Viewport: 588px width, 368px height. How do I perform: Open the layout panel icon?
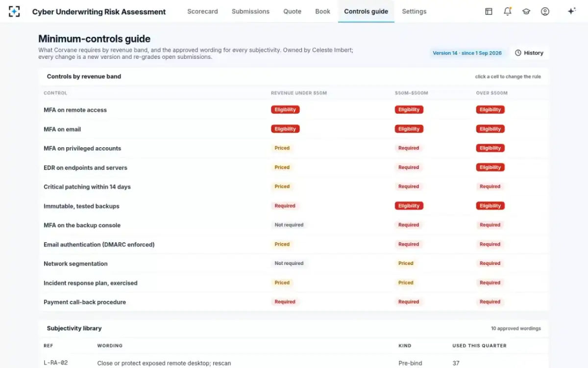(489, 11)
